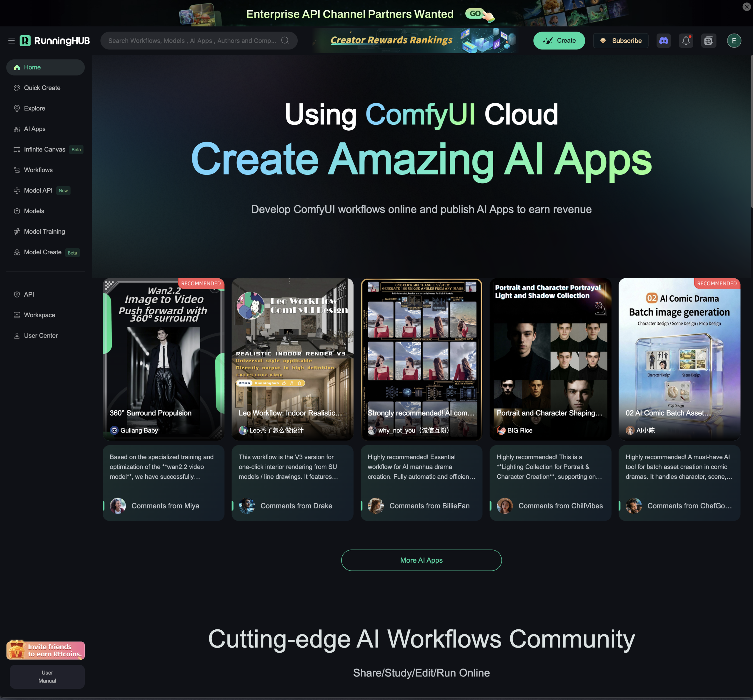Image resolution: width=753 pixels, height=700 pixels.
Task: Click the More AI Apps button
Action: click(422, 560)
